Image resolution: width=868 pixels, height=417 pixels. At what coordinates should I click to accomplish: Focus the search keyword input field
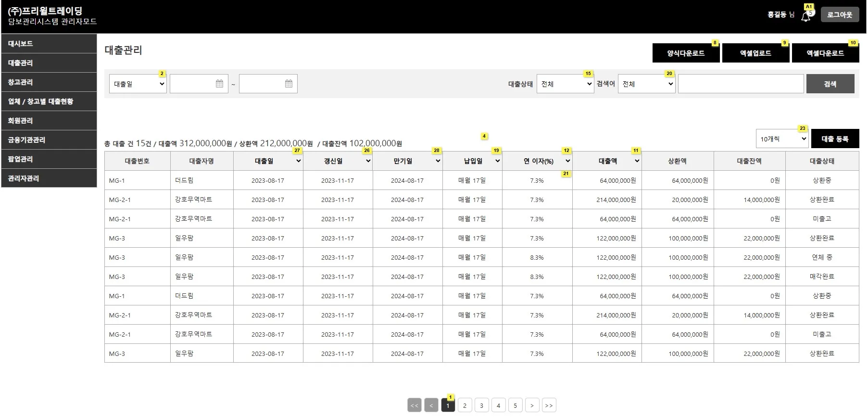[x=741, y=84]
